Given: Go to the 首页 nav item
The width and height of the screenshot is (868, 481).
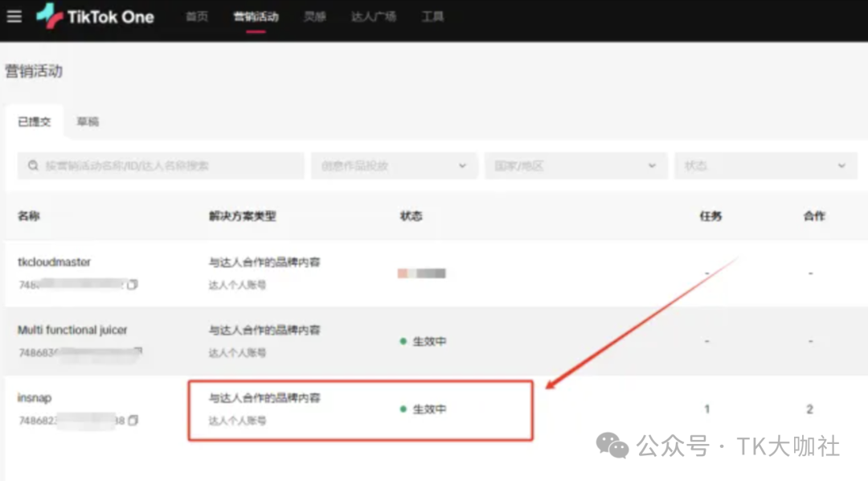Looking at the screenshot, I should tap(196, 16).
